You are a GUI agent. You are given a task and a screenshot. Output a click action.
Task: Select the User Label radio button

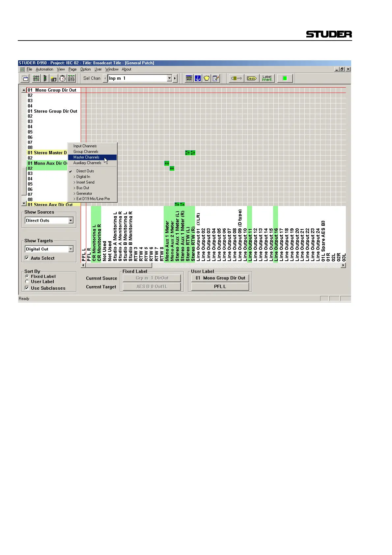click(27, 281)
